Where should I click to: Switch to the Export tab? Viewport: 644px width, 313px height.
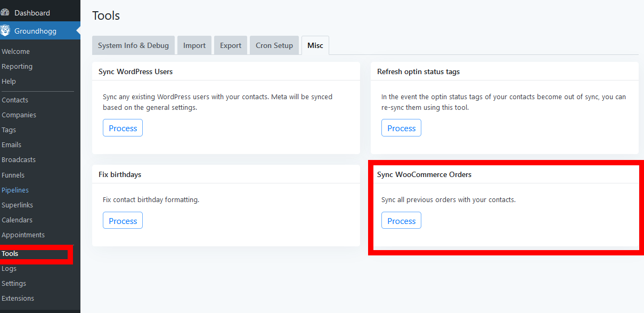[x=231, y=45]
